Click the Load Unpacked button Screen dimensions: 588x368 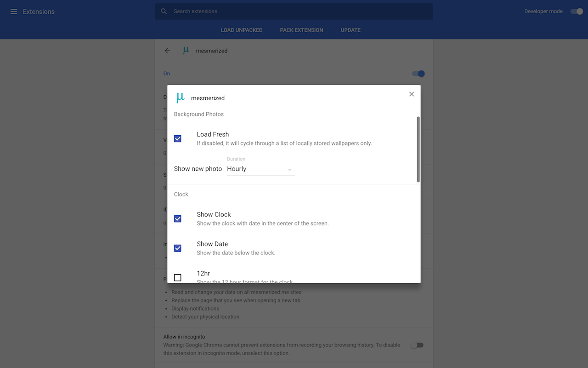242,30
